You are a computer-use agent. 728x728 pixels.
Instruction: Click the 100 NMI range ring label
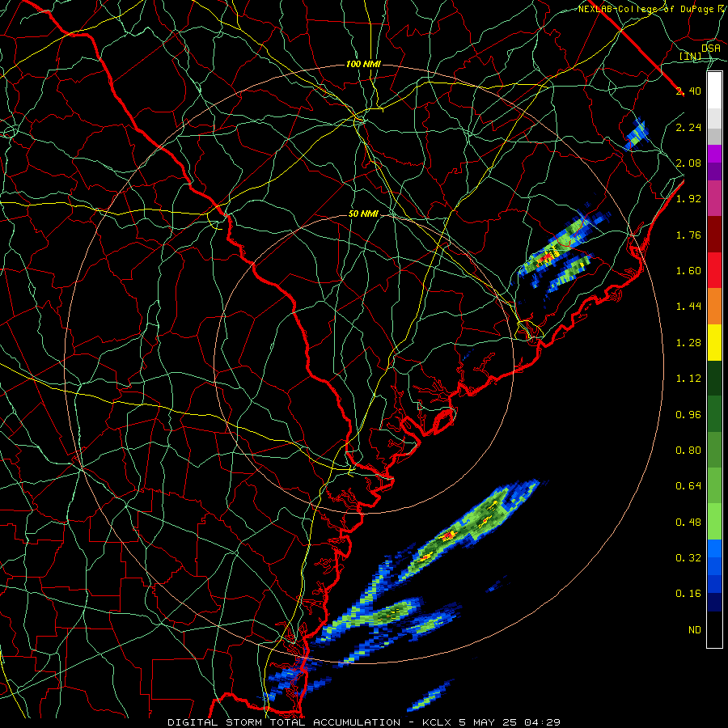point(363,64)
